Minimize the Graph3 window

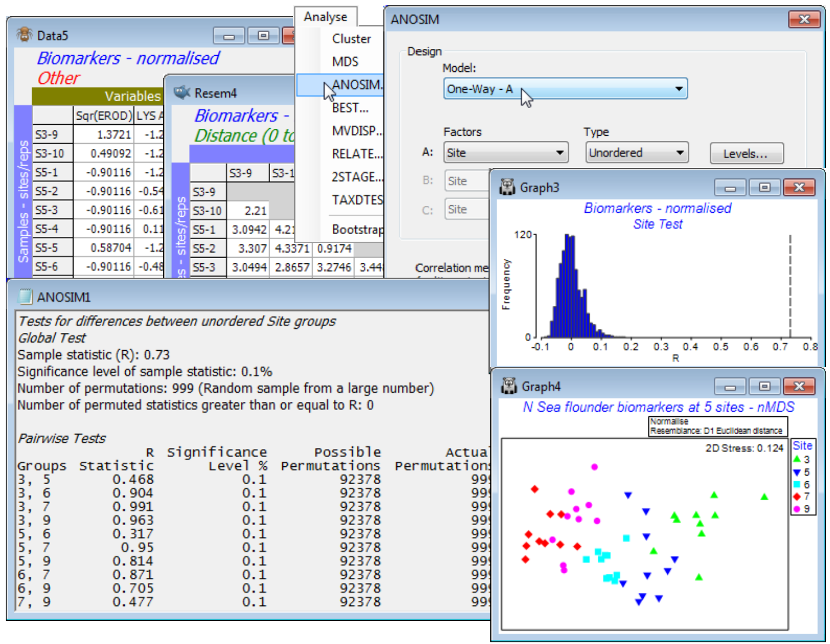click(x=730, y=187)
